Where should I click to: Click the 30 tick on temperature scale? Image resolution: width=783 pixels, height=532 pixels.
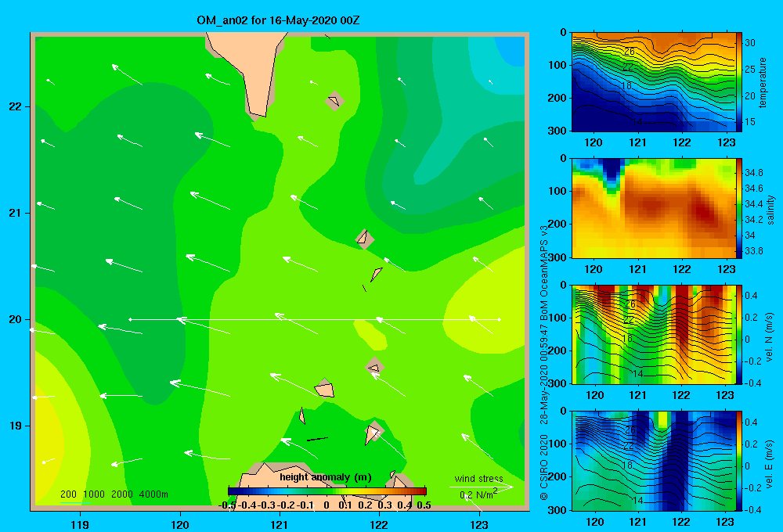750,43
